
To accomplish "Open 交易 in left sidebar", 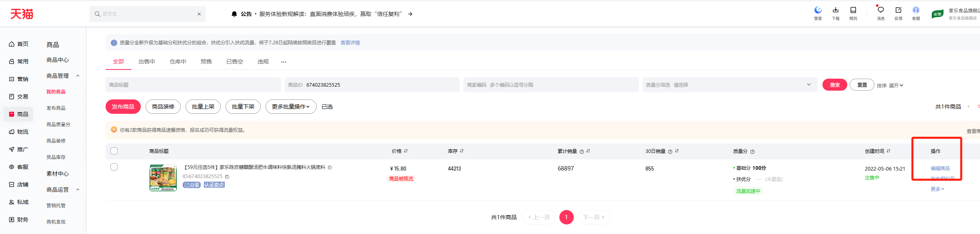I will [x=19, y=97].
